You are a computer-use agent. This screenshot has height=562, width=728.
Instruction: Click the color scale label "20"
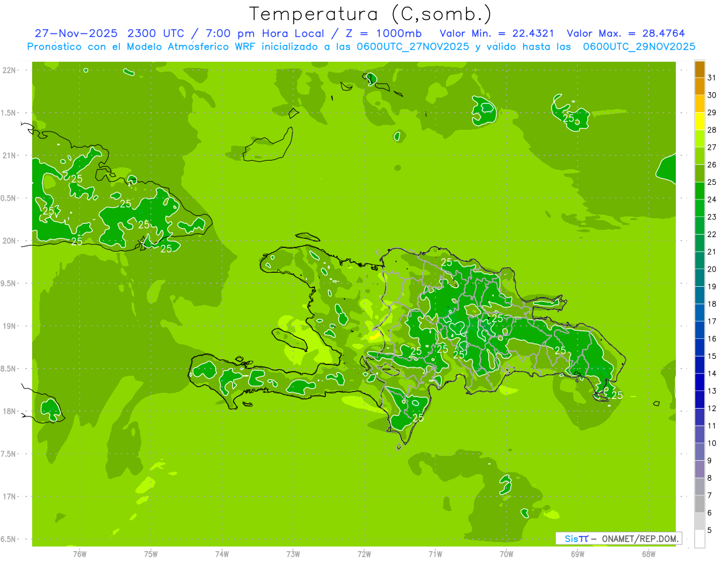click(712, 269)
